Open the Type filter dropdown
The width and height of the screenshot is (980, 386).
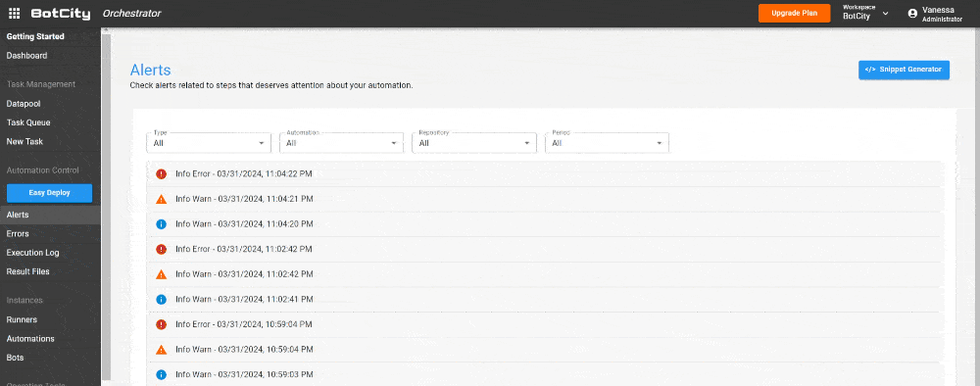209,142
